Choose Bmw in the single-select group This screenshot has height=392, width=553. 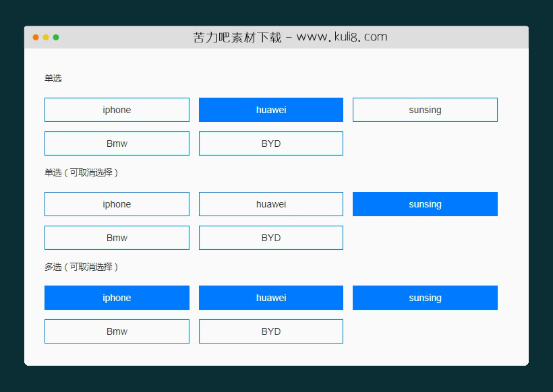tap(116, 143)
